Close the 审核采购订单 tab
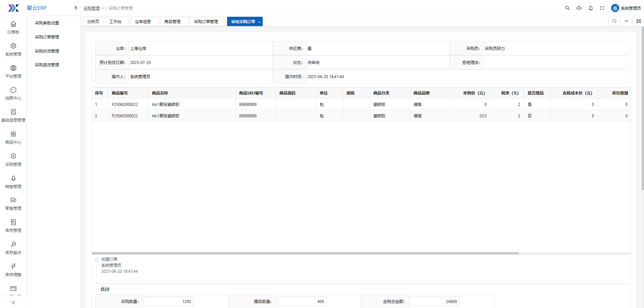Image resolution: width=644 pixels, height=308 pixels. (x=259, y=22)
